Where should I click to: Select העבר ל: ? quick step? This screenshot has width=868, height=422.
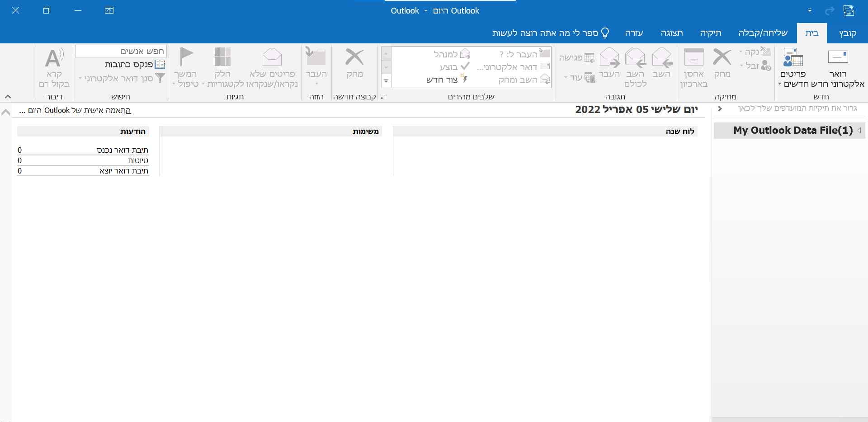(524, 54)
